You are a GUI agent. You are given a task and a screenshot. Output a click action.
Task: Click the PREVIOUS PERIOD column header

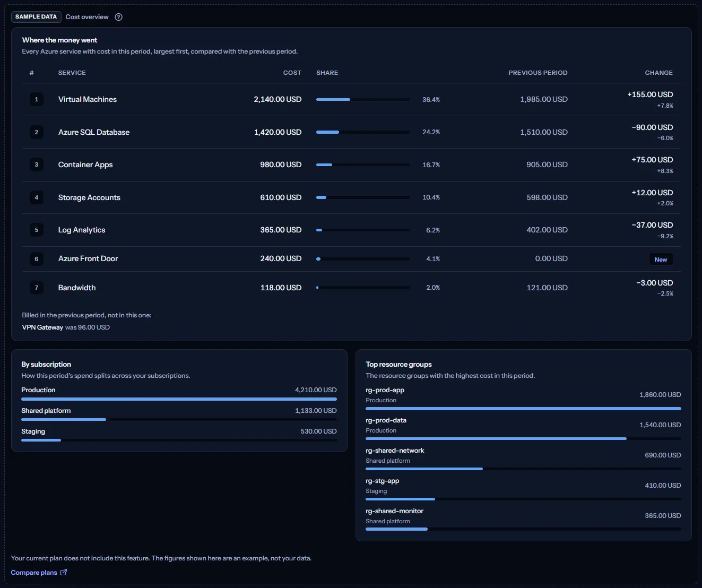point(538,73)
